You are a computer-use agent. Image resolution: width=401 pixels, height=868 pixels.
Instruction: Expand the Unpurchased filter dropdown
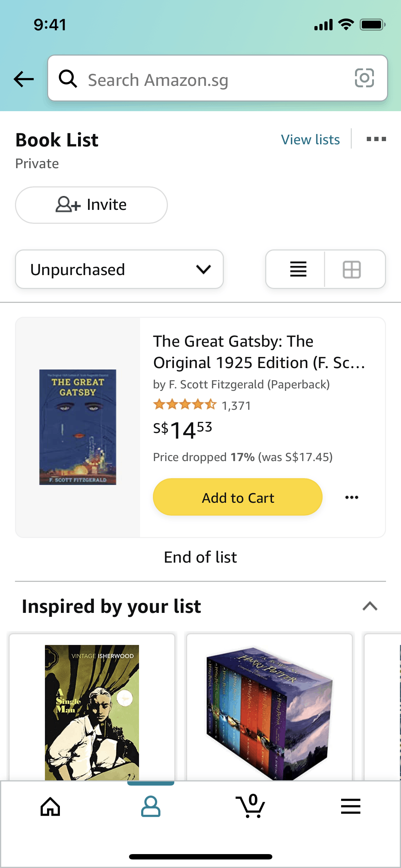tap(119, 269)
